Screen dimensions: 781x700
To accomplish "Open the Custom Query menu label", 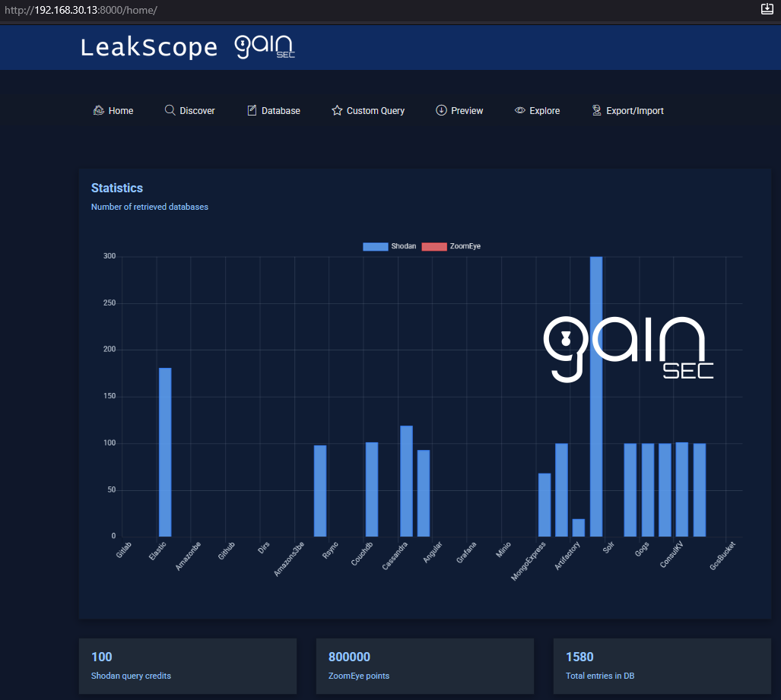I will [x=376, y=111].
